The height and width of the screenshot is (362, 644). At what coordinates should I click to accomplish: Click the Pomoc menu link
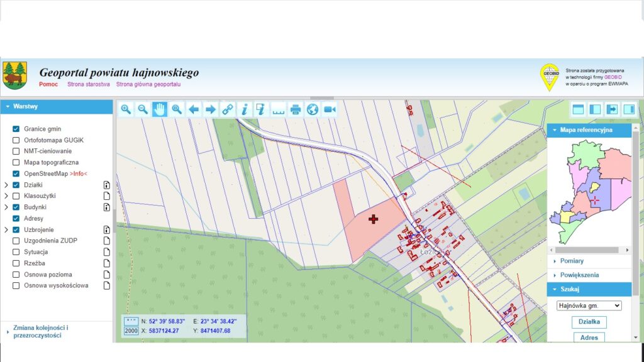pyautogui.click(x=48, y=84)
